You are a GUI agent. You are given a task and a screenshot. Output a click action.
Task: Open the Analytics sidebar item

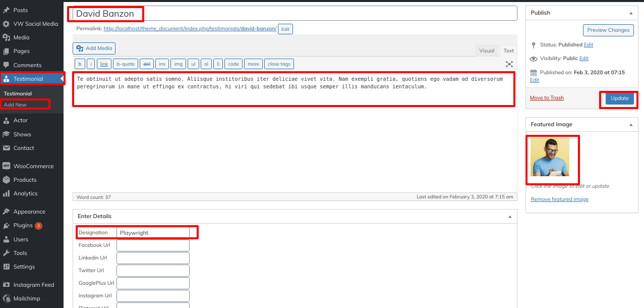25,193
